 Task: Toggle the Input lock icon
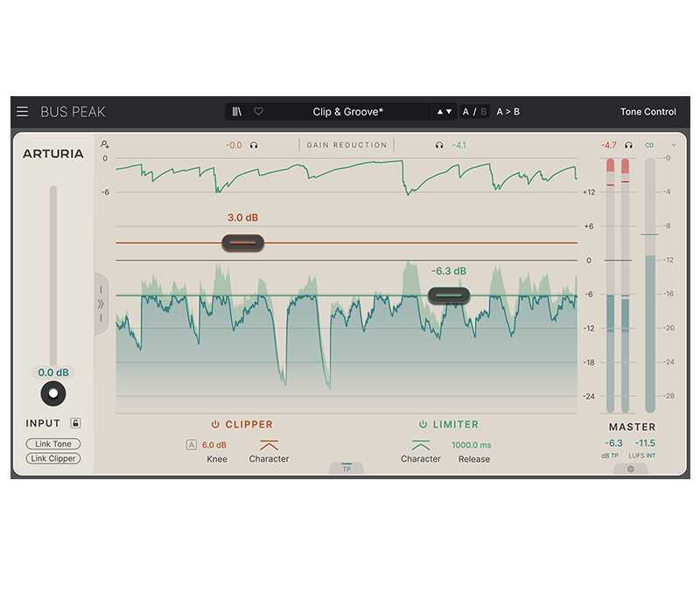76,423
